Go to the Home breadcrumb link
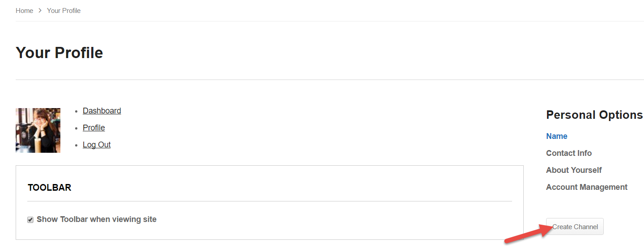644x247 pixels. pos(24,10)
